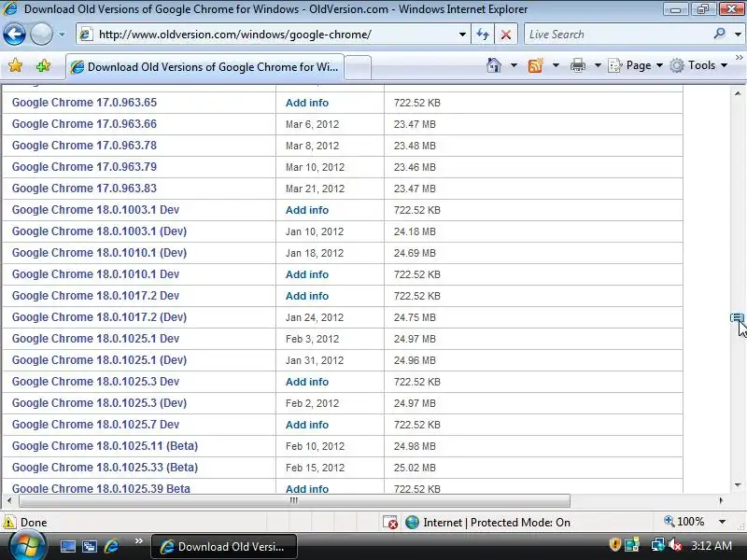Go back with the Back arrow button
The image size is (747, 560).
tap(14, 35)
